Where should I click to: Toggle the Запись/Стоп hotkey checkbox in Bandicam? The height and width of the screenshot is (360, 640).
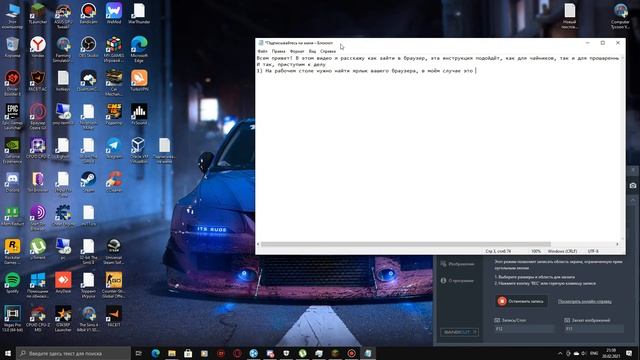(497, 320)
